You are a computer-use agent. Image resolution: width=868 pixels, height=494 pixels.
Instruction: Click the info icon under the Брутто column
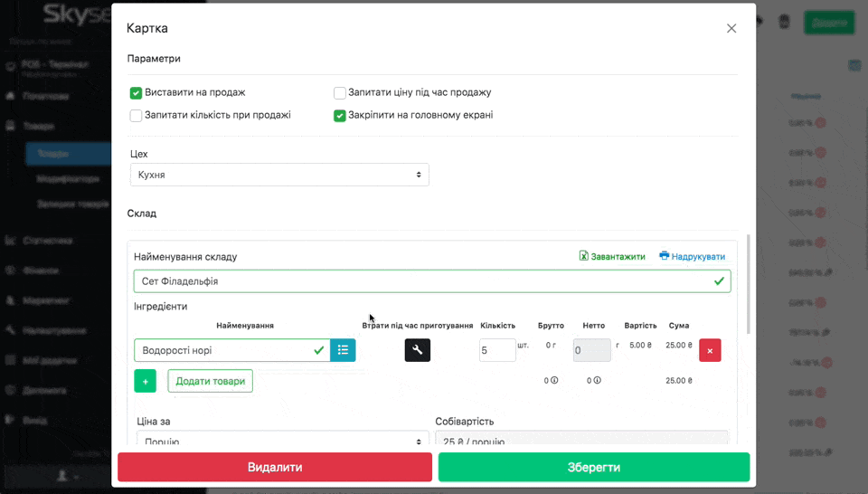pyautogui.click(x=554, y=381)
